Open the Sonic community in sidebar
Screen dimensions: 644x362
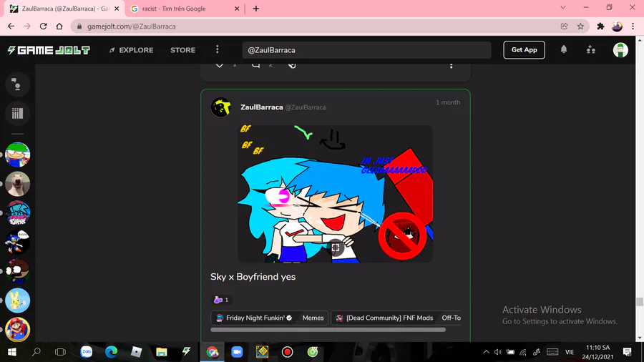17,242
